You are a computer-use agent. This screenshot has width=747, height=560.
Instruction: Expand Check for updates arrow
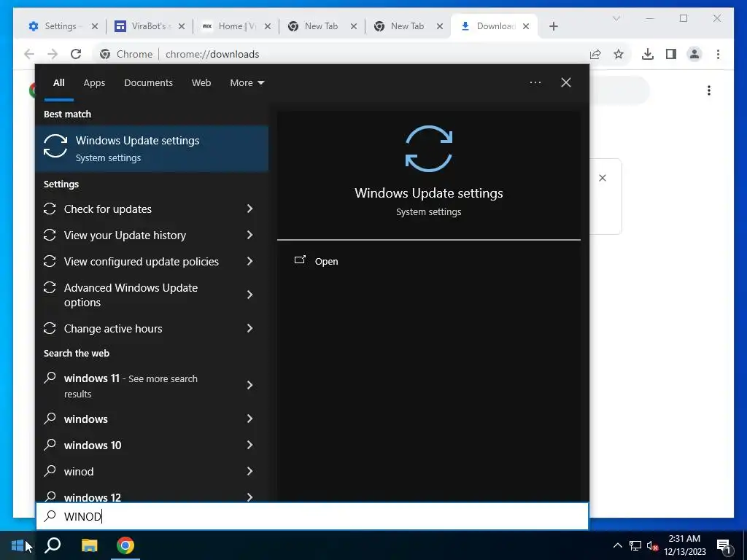pos(249,209)
